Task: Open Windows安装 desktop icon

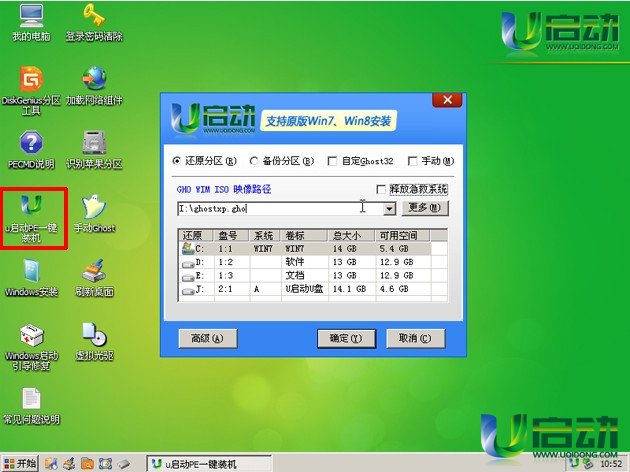Action: click(x=32, y=274)
